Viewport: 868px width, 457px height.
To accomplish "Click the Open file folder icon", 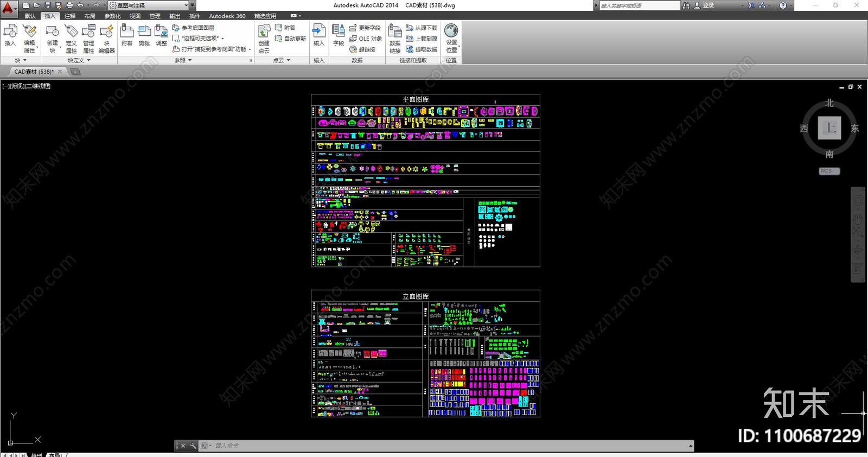I will pos(37,5).
